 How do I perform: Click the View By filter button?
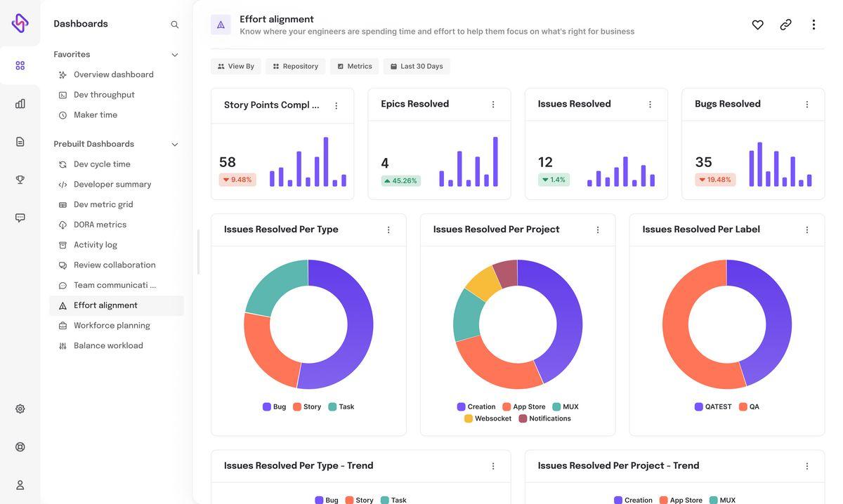pos(235,67)
